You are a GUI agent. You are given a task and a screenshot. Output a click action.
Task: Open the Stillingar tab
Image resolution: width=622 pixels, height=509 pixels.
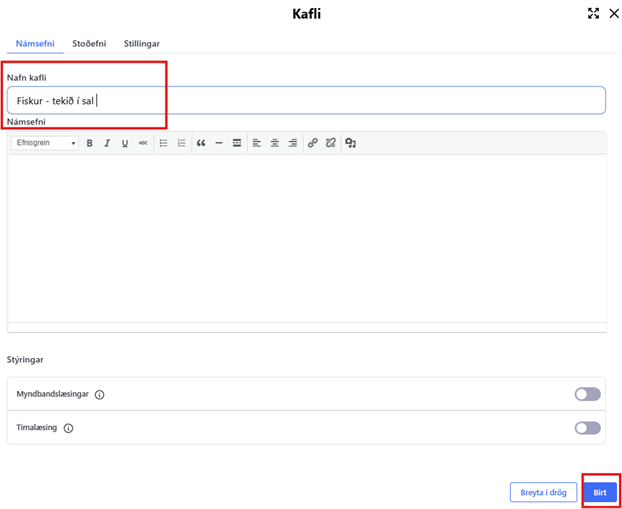tap(142, 44)
